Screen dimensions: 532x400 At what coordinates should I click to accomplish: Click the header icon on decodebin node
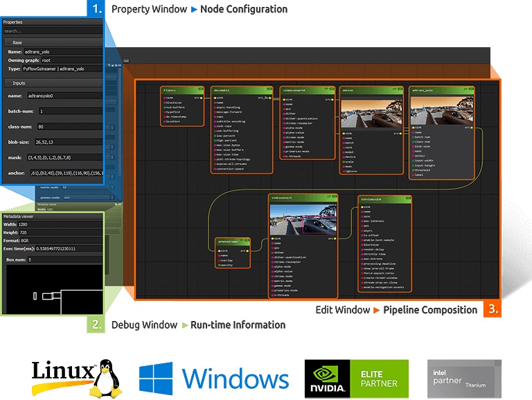[x=269, y=89]
